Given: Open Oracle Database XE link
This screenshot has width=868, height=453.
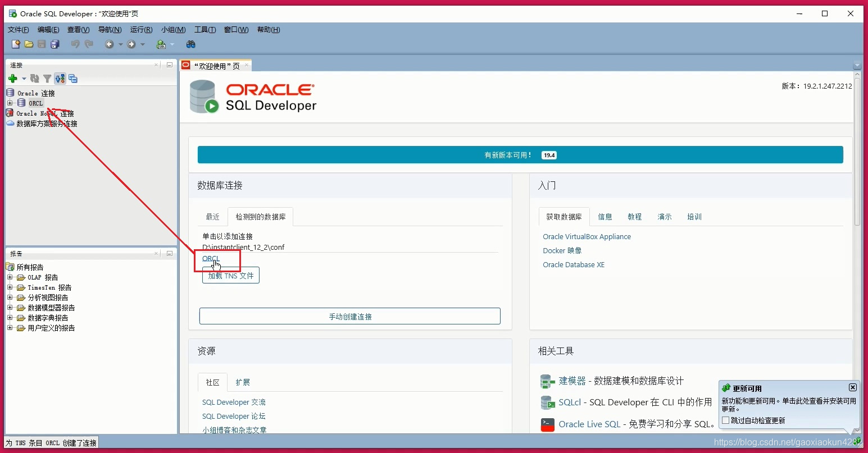Looking at the screenshot, I should point(574,265).
